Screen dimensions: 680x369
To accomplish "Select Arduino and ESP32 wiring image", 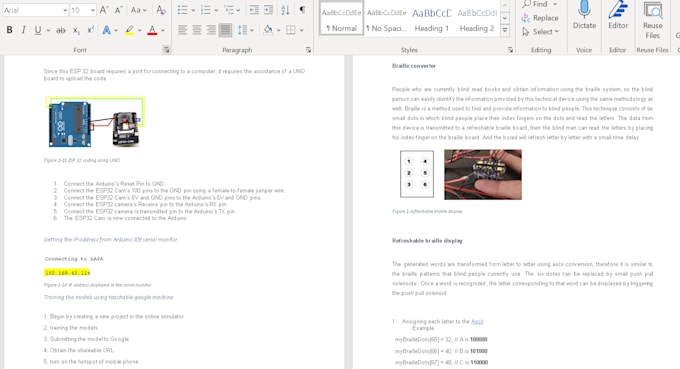I will pyautogui.click(x=95, y=122).
